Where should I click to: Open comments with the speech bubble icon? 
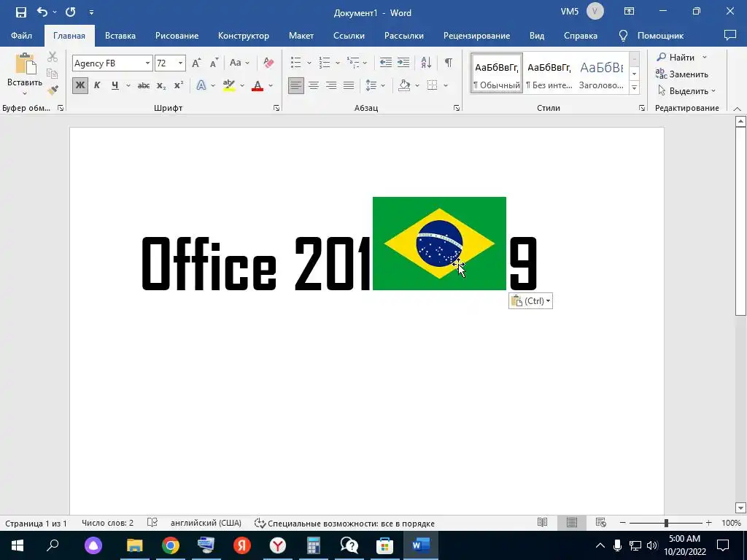729,35
